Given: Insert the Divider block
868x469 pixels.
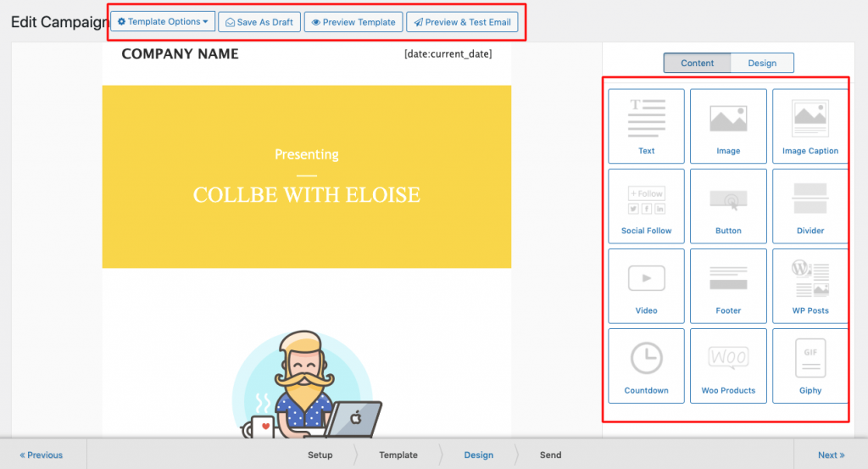Looking at the screenshot, I should tap(810, 206).
